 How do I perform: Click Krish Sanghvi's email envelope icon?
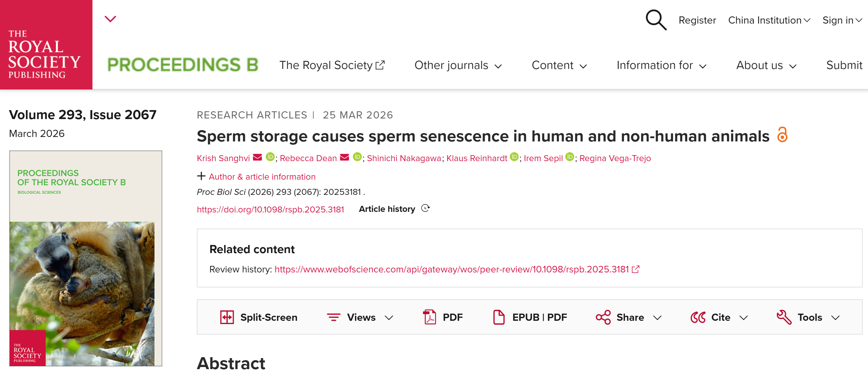coord(257,157)
